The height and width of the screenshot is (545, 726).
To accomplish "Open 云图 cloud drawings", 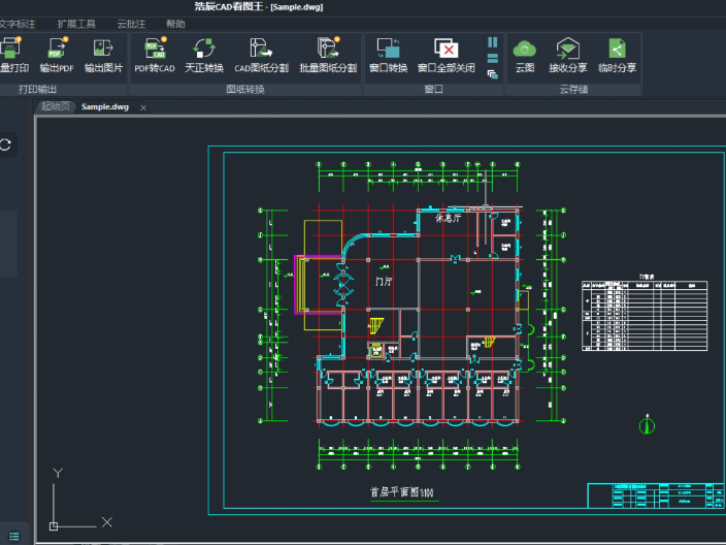I will [x=525, y=49].
